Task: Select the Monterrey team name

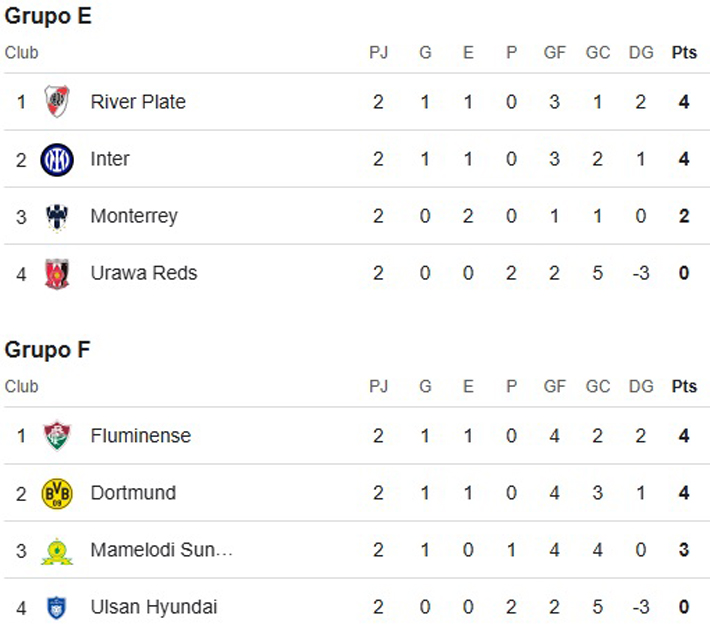Action: (x=134, y=216)
